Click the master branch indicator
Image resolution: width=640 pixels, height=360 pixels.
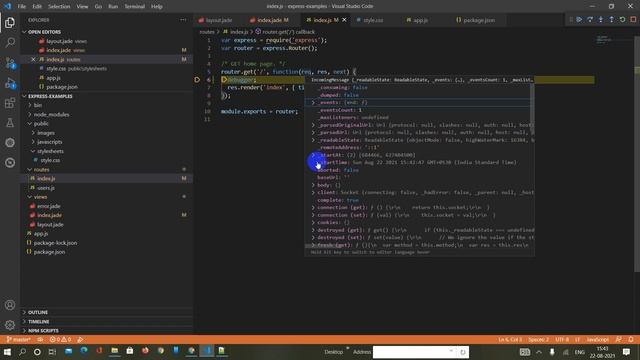(x=18, y=339)
